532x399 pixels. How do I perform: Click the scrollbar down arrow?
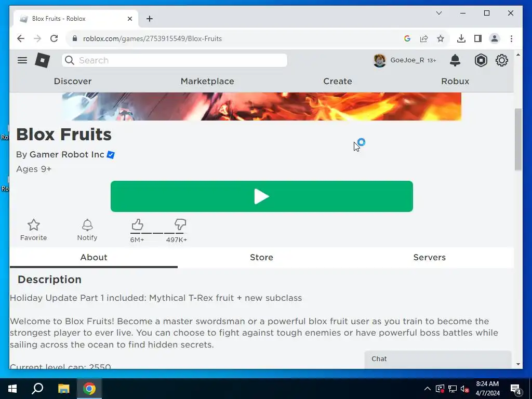point(518,364)
